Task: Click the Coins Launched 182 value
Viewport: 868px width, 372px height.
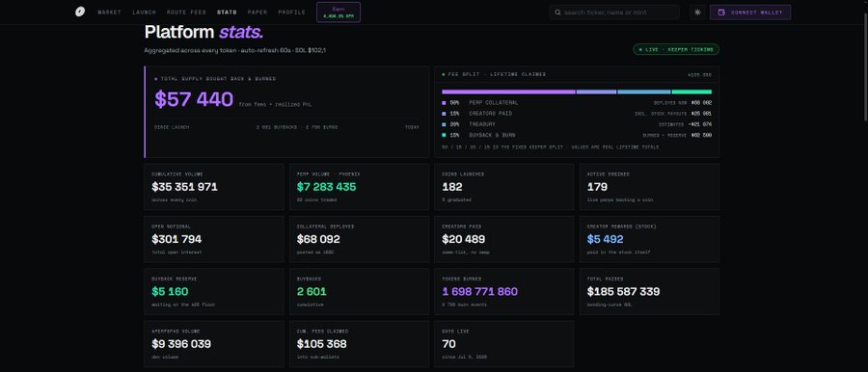Action: coord(451,187)
